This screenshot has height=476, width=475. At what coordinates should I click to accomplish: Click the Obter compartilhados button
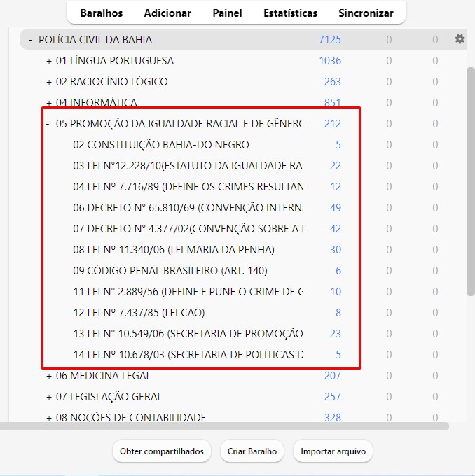point(162,451)
